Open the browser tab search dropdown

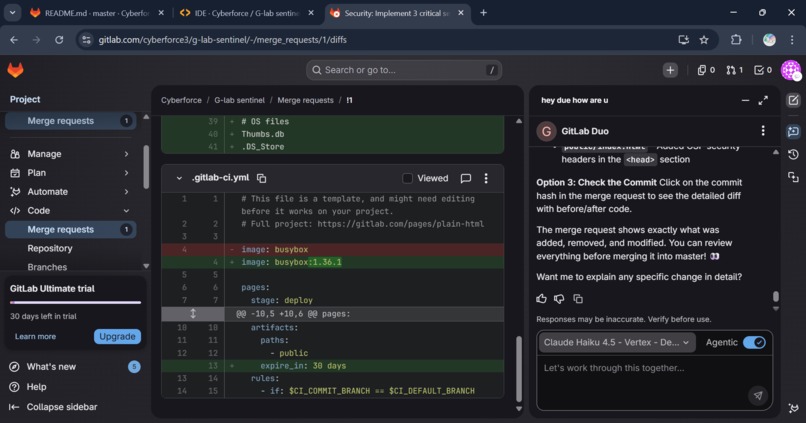(x=12, y=13)
